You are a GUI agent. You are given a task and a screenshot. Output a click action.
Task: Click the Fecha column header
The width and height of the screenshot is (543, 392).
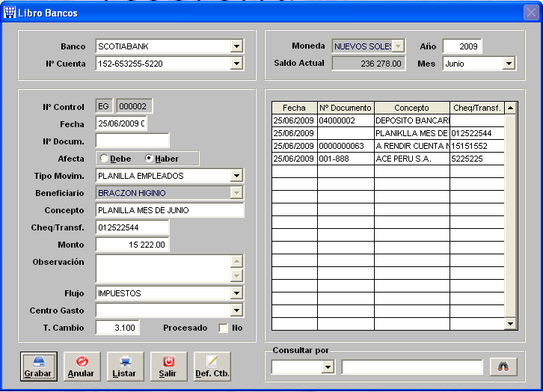point(295,108)
